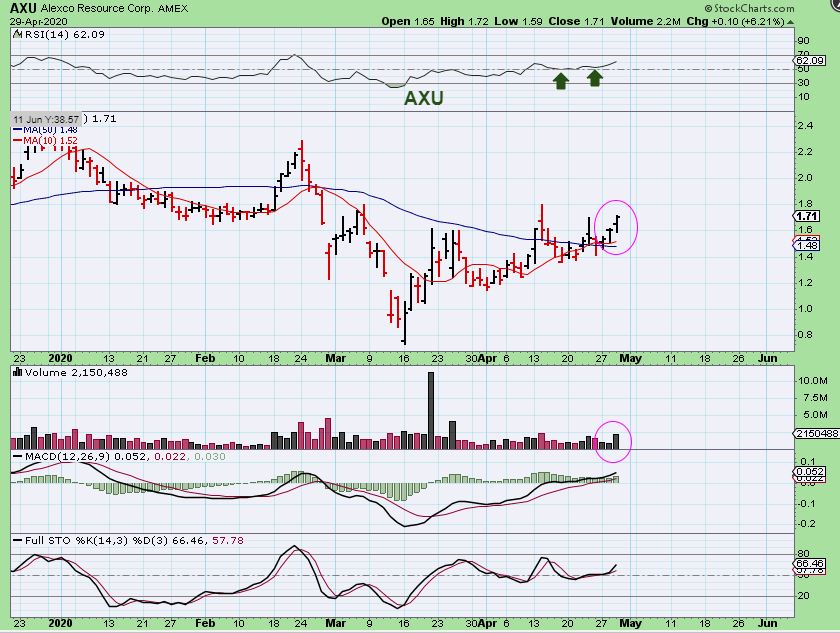Click the 2.4 price axis label
840x633 pixels.
pyautogui.click(x=805, y=126)
